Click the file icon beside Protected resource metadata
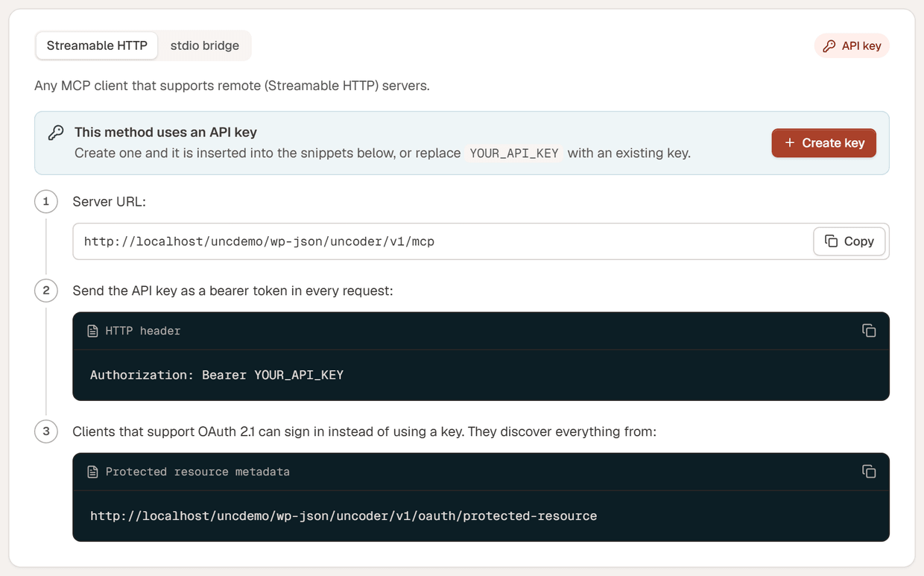 (92, 472)
